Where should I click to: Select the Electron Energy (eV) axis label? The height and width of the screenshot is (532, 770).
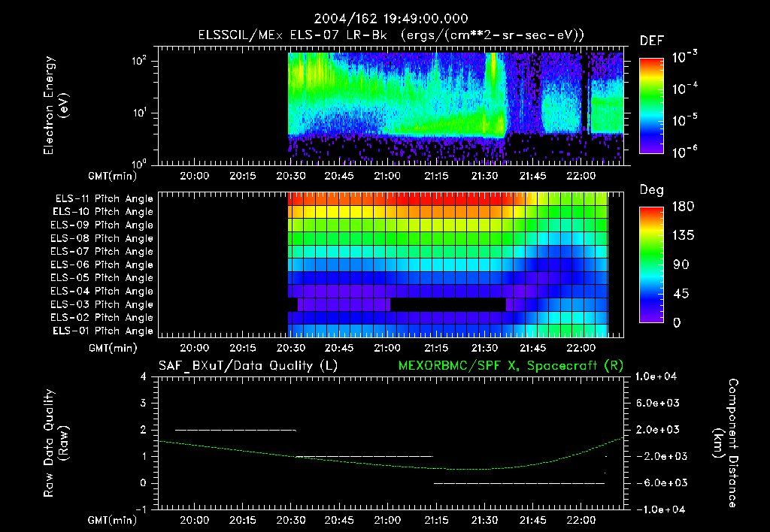tap(56, 105)
